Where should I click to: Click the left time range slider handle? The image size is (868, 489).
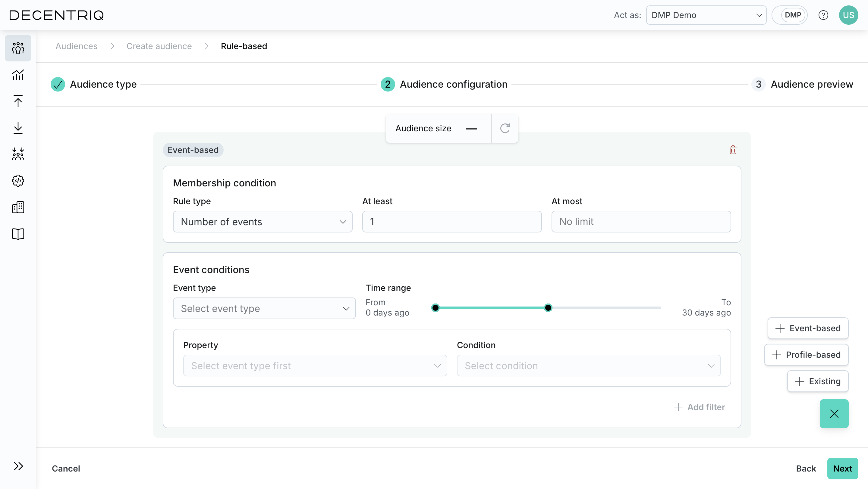(435, 308)
